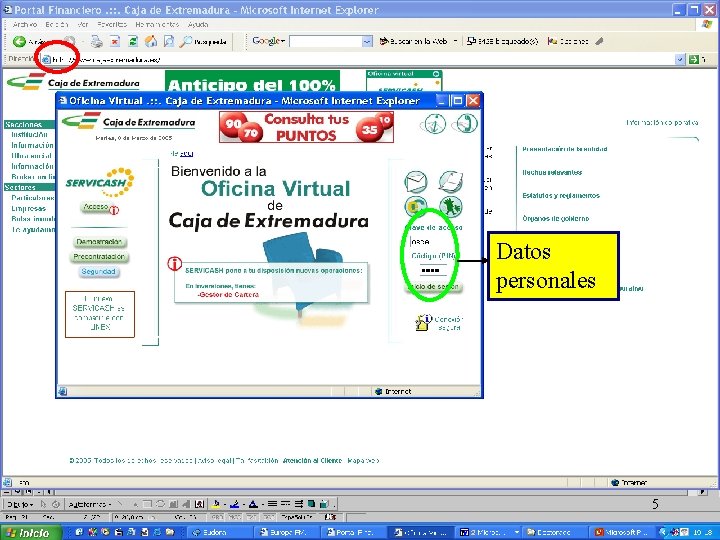Open the Gestor de Cartera link
This screenshot has height=540, width=720.
[228, 295]
